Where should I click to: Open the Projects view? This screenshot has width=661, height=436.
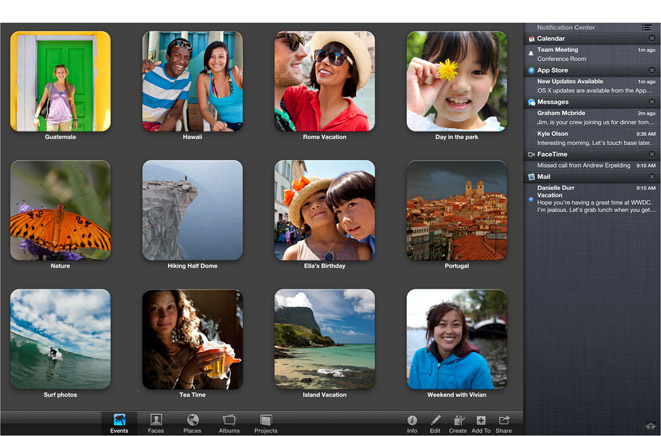[x=265, y=422]
